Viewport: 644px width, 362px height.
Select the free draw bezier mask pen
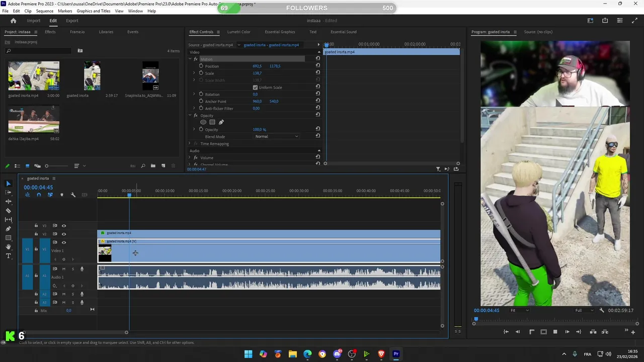(x=221, y=122)
